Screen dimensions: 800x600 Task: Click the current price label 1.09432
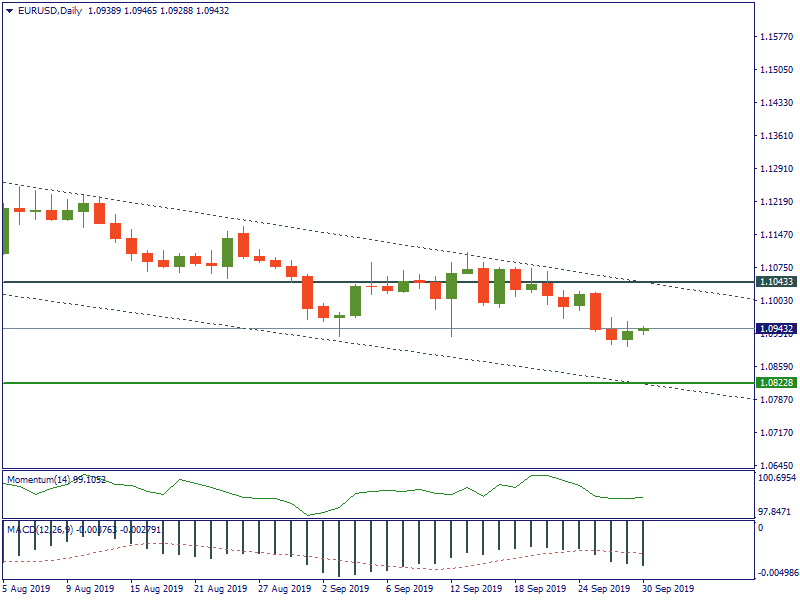tap(776, 328)
